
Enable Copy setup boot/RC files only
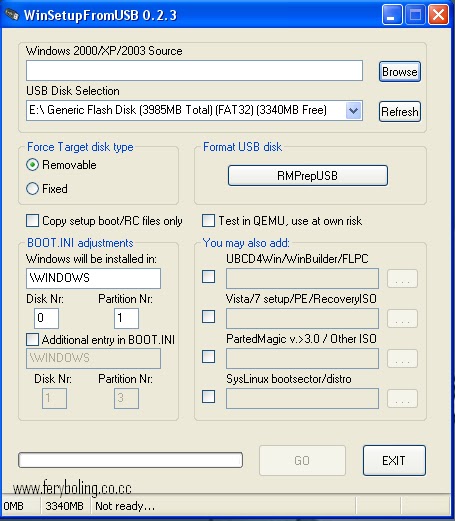coord(32,221)
